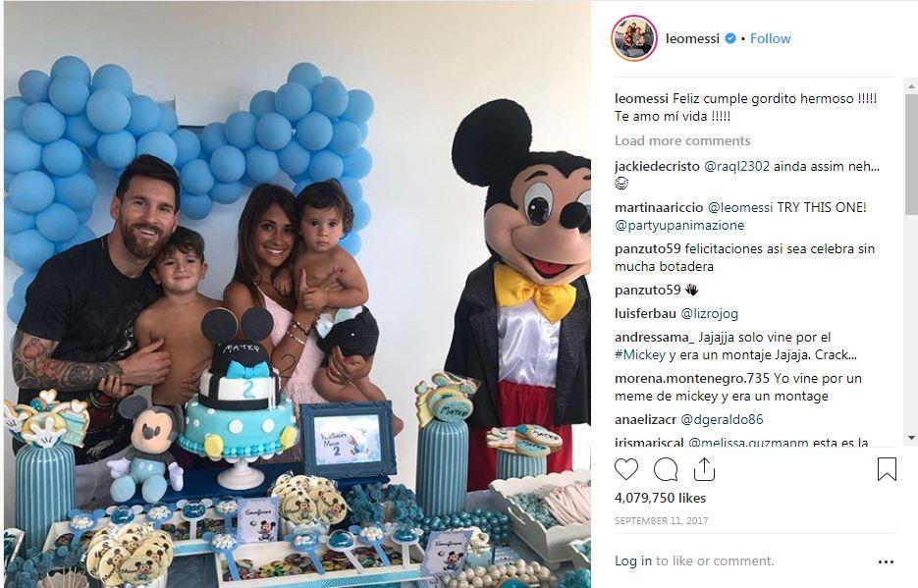This screenshot has width=918, height=588.
Task: Open jackiedecristo's profile from comments
Action: point(657,166)
